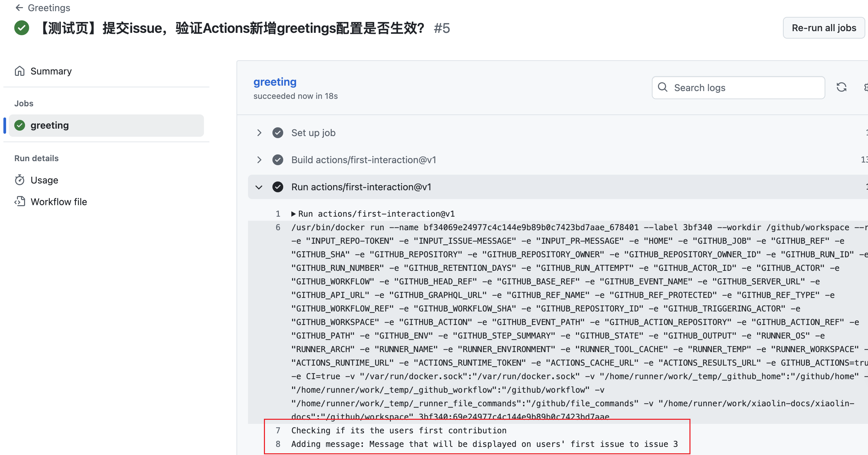Click checkmark status icon on Set up job
The width and height of the screenshot is (868, 455).
[278, 133]
